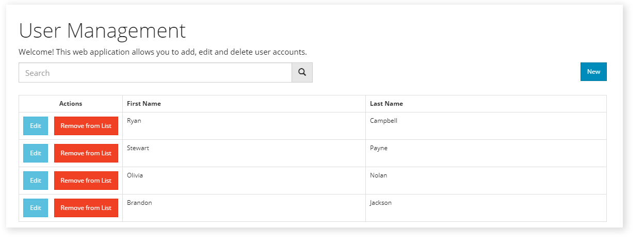Delete Olivia Nolan using Remove from List
The width and height of the screenshot is (644, 243).
coord(86,181)
